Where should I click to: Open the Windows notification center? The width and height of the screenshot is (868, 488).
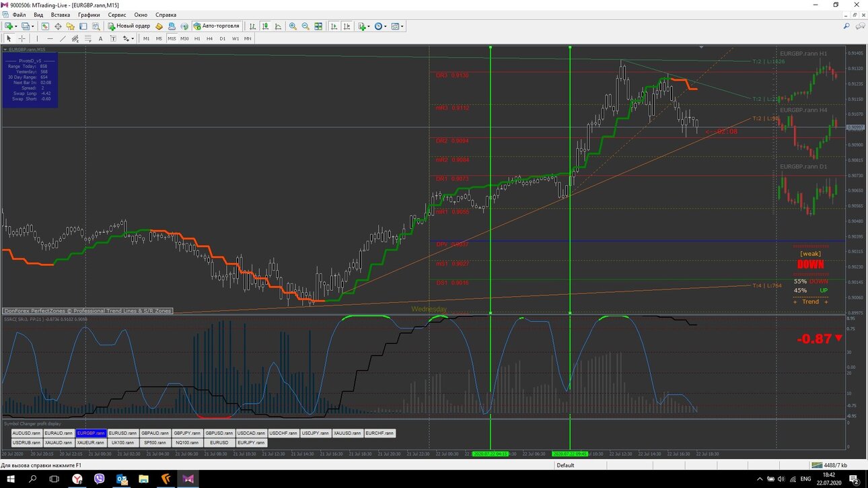point(855,479)
